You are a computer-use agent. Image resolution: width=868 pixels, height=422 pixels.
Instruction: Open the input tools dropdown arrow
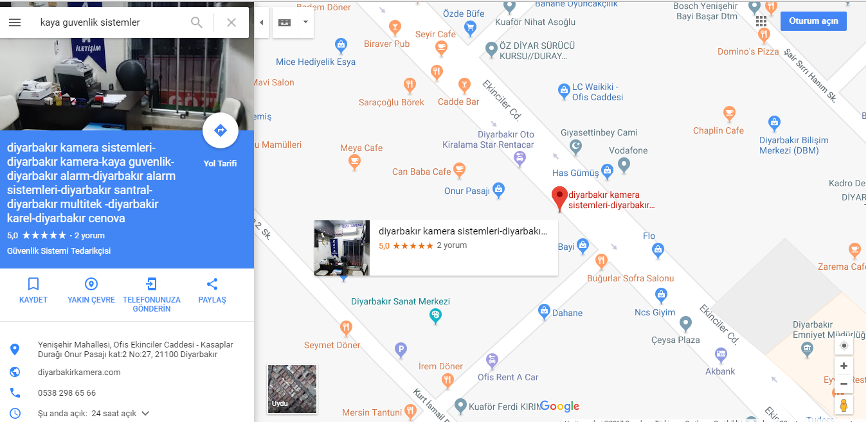point(305,22)
